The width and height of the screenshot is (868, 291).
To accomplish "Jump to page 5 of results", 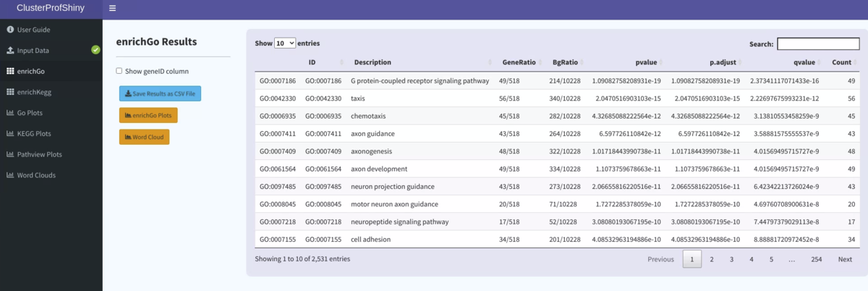I will point(771,259).
